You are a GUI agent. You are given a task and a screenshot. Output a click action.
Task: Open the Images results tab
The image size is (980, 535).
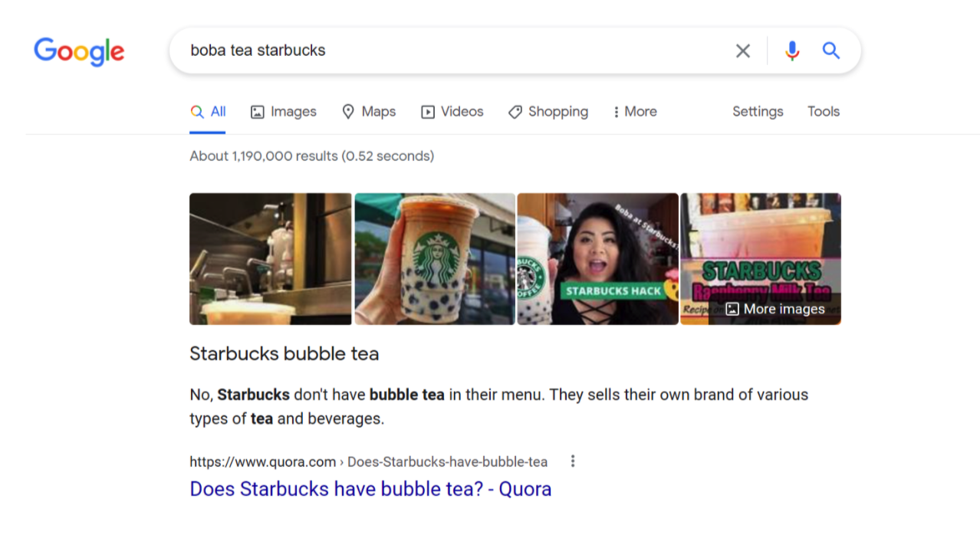[284, 112]
